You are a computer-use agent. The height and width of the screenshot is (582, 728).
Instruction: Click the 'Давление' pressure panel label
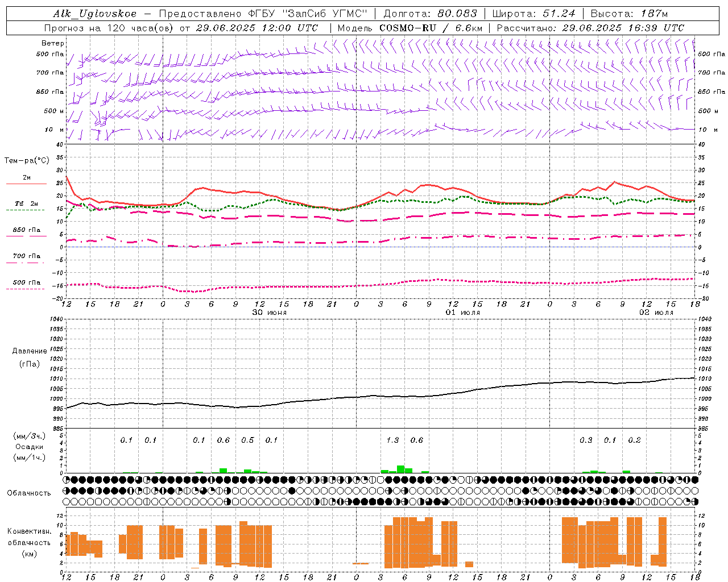pyautogui.click(x=30, y=351)
